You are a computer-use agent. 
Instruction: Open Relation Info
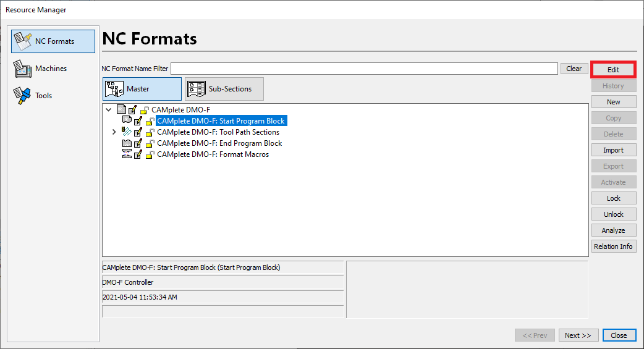(x=614, y=246)
